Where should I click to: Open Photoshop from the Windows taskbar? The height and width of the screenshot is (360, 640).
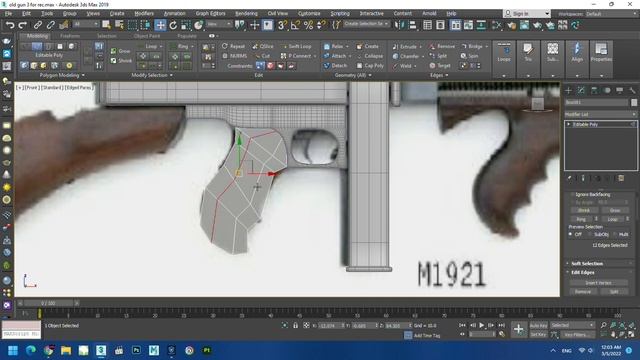click(x=136, y=350)
